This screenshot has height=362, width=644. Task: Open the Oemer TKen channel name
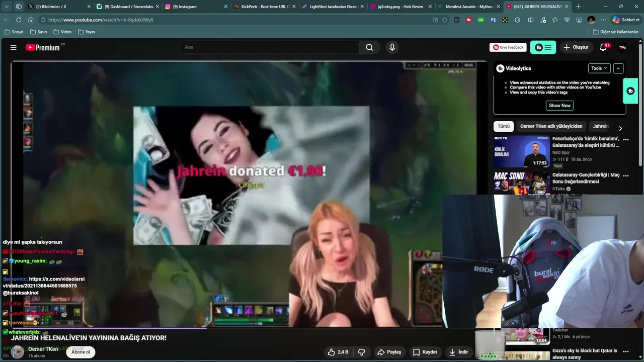tap(43, 349)
